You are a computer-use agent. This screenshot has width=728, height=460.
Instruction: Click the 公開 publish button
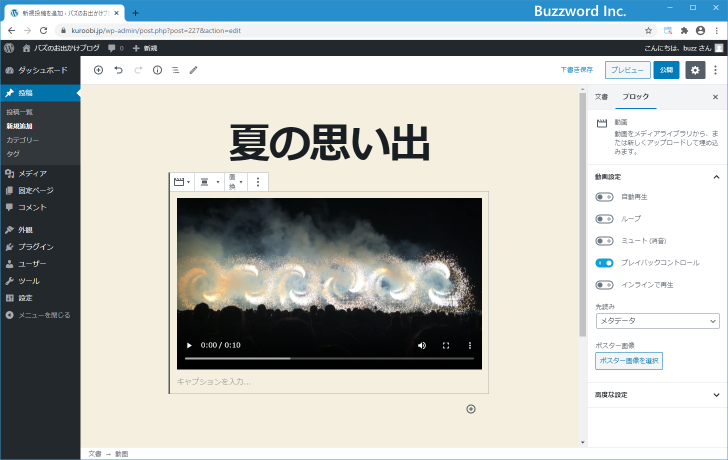click(666, 70)
